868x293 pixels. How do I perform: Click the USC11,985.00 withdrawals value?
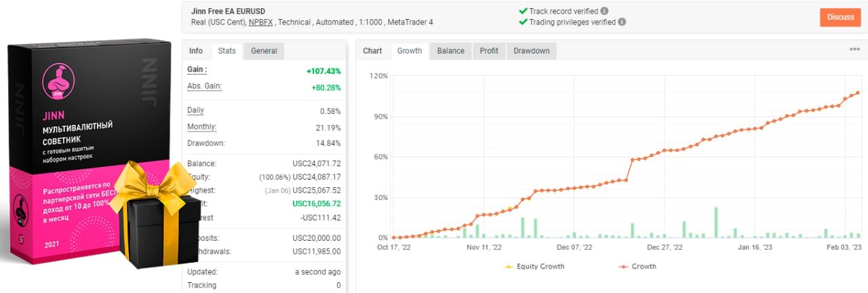317,251
